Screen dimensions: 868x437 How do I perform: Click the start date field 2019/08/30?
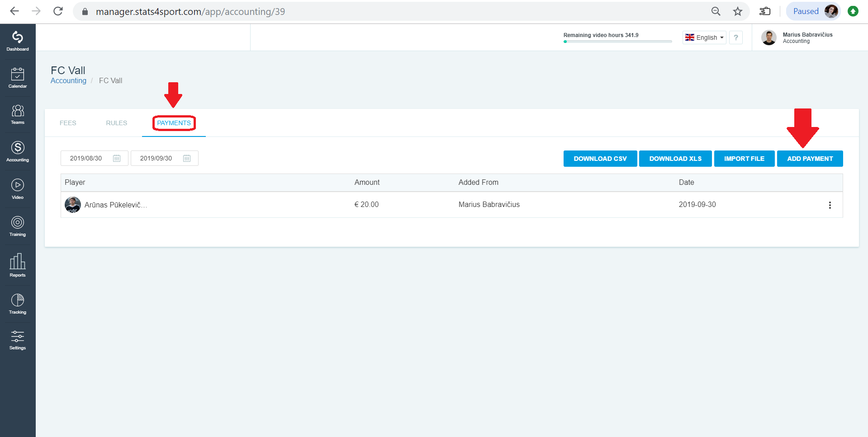pyautogui.click(x=95, y=158)
